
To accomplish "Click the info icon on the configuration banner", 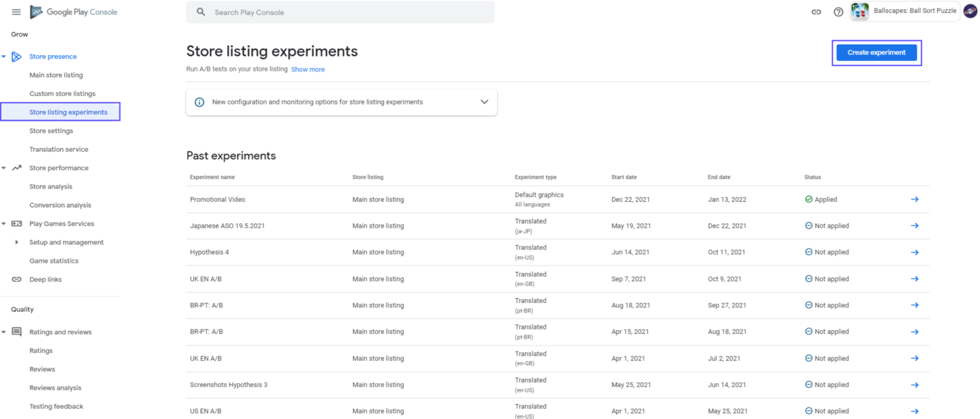I will [x=200, y=102].
